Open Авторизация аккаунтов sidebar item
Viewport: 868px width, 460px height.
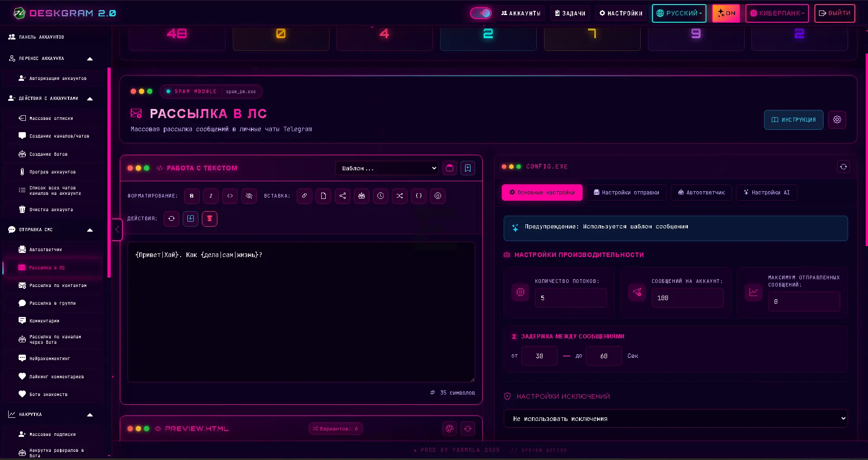coord(53,79)
